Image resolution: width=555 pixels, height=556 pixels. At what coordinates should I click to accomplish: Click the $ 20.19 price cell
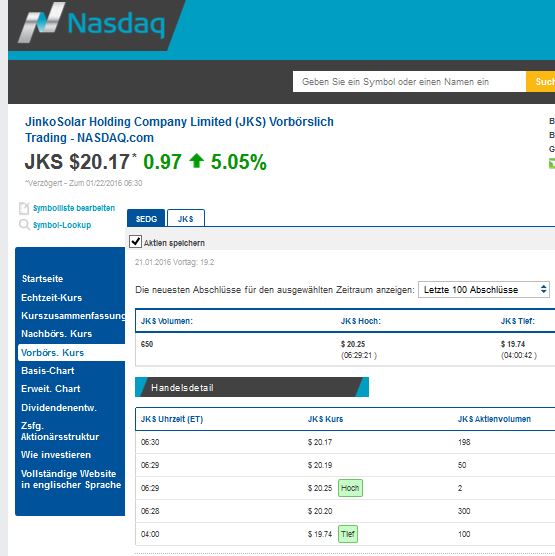(x=320, y=465)
